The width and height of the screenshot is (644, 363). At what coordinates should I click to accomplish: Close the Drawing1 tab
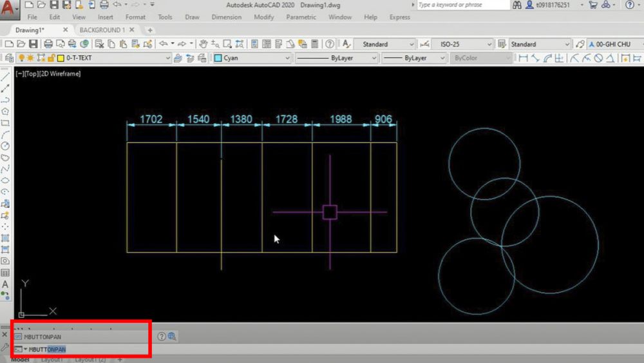65,30
